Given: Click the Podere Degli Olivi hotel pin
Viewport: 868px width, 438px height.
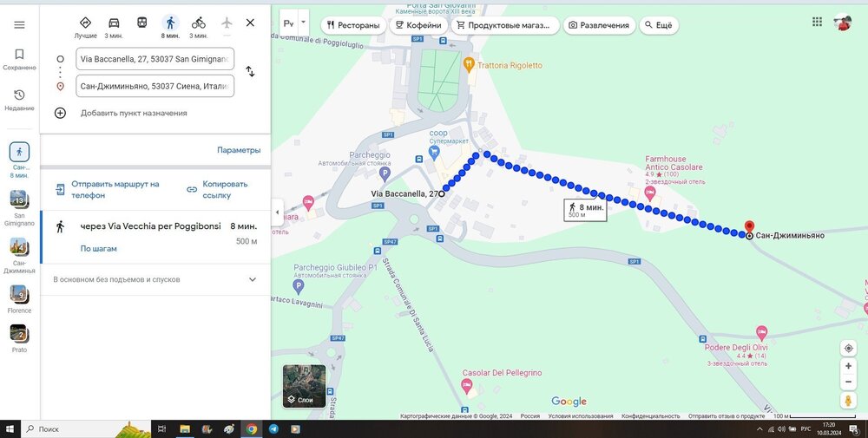Looking at the screenshot, I should click(762, 333).
